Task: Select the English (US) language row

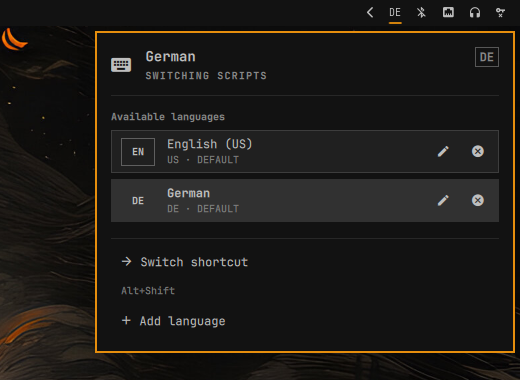Action: (x=305, y=151)
